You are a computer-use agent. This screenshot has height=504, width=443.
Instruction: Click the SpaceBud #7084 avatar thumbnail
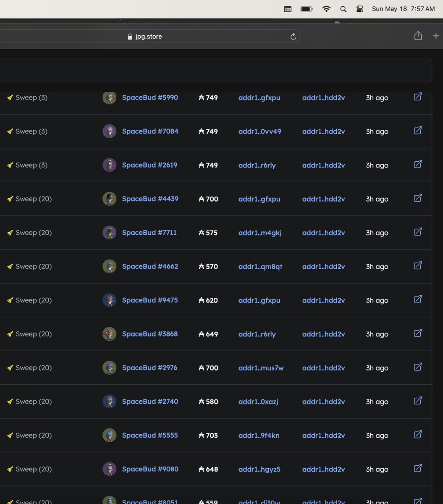tap(110, 131)
